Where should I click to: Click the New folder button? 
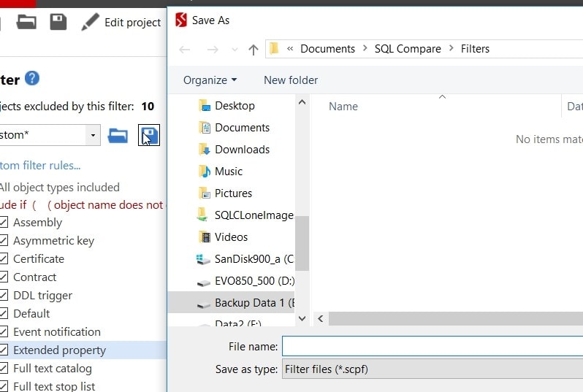tap(291, 80)
